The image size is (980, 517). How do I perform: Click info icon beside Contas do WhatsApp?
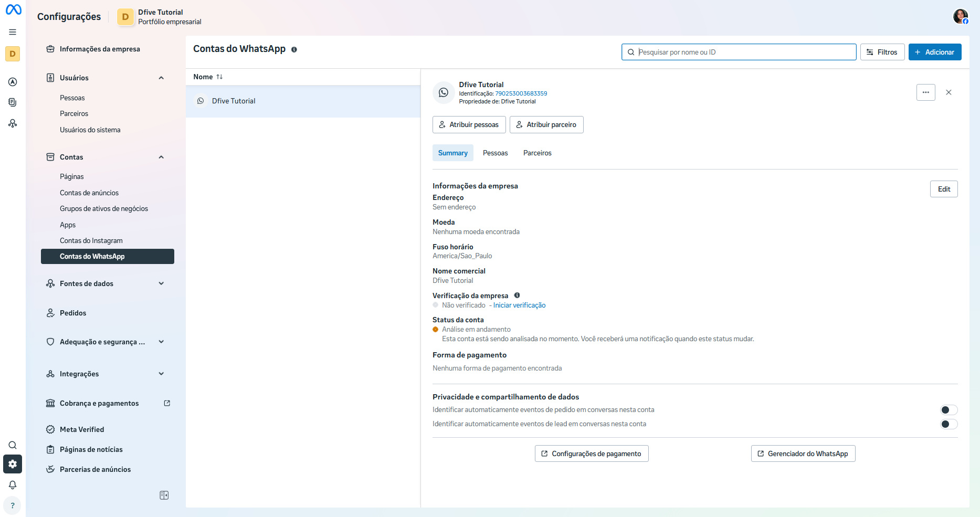(x=294, y=50)
